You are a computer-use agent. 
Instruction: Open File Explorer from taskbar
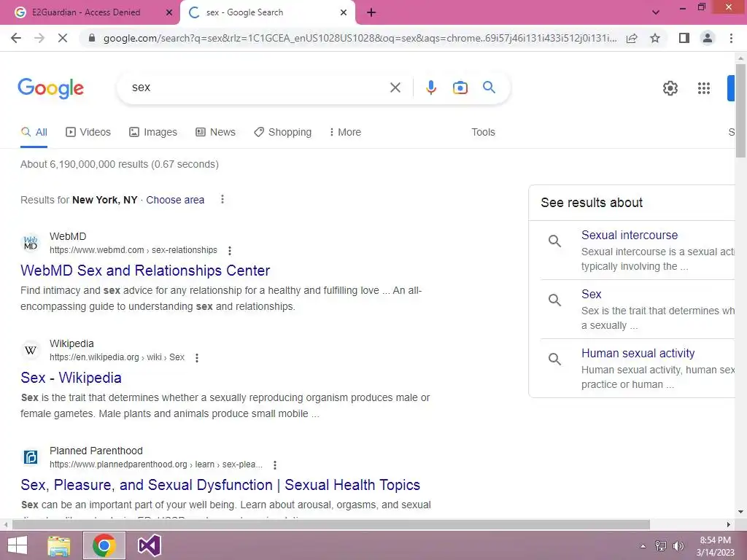[59, 545]
